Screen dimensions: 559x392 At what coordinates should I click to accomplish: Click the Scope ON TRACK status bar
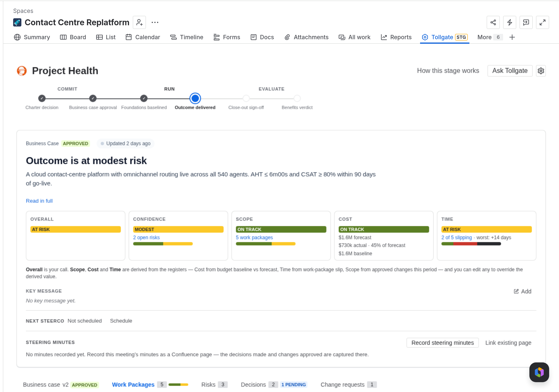point(281,229)
